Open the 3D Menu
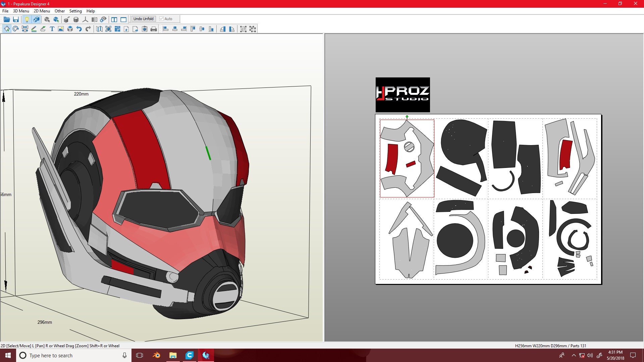Viewport: 644px width, 362px height. (21, 11)
